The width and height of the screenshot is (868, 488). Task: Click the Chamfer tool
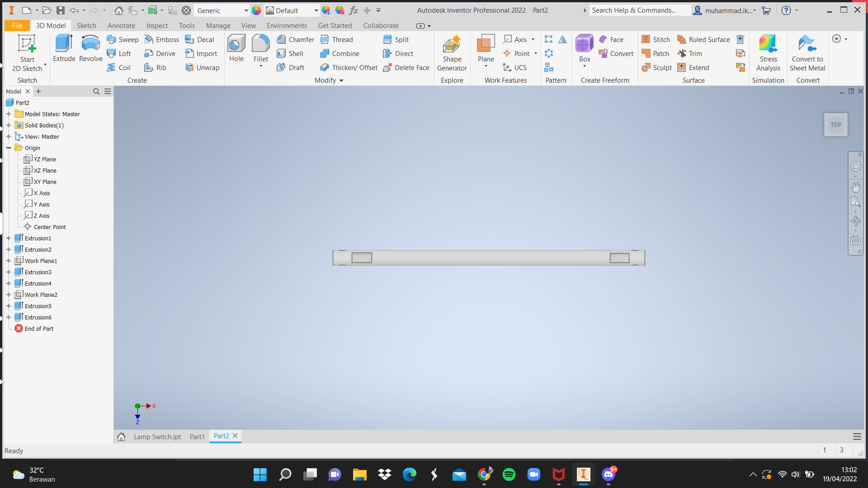point(296,40)
